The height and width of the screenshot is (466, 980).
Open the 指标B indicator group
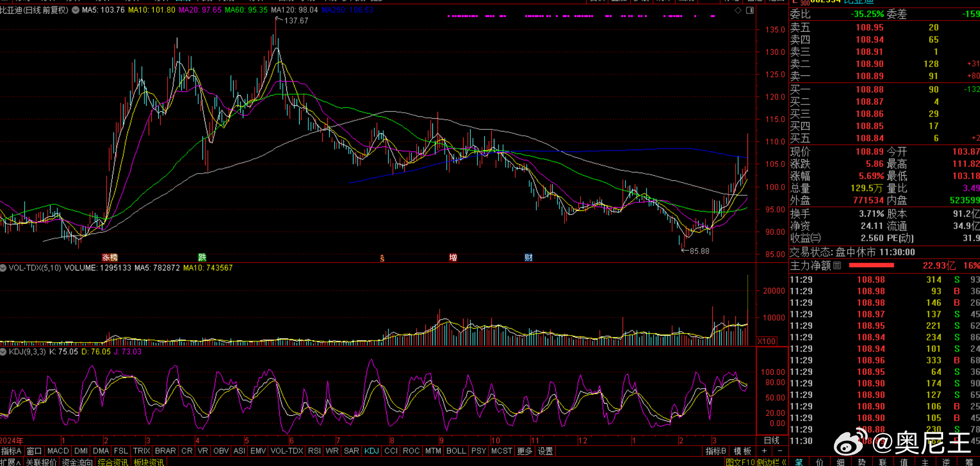716,451
